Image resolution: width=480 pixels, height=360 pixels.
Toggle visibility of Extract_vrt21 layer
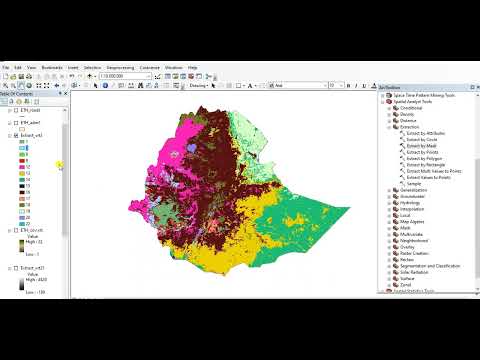pos(16,268)
